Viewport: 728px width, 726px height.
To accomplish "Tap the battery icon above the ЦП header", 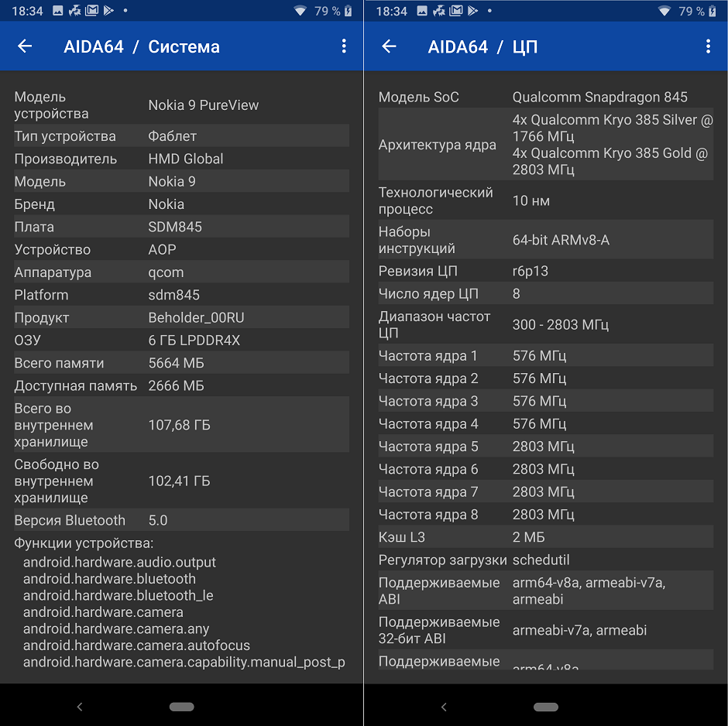I will [x=712, y=11].
